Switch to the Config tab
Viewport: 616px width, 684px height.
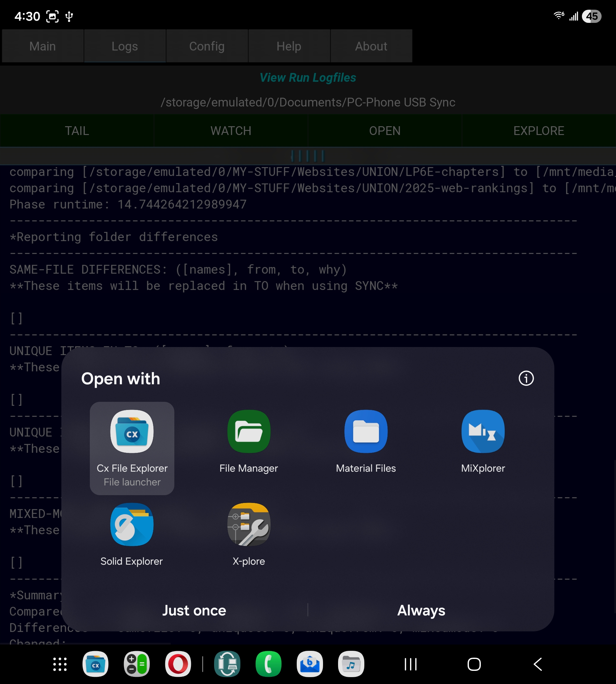coord(207,46)
